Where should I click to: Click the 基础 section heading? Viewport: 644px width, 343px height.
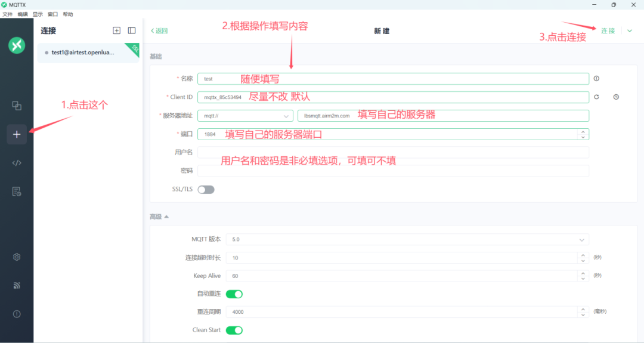156,57
